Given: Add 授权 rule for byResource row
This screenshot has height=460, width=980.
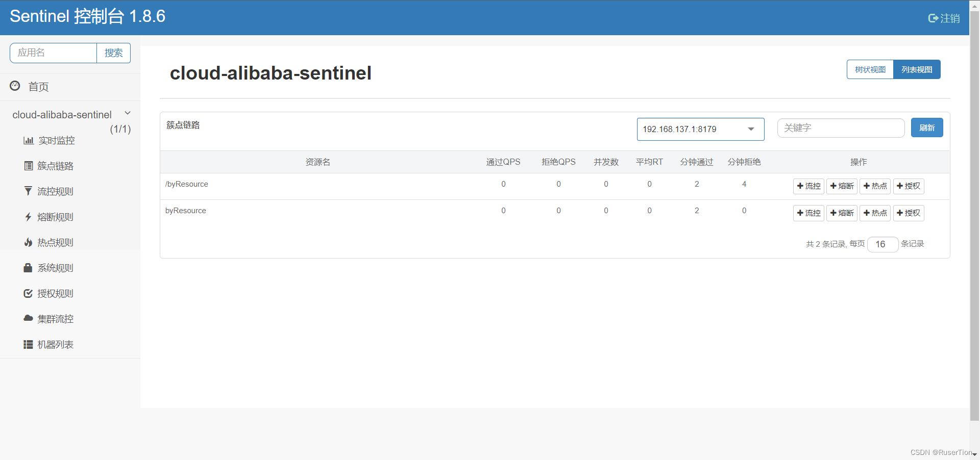Looking at the screenshot, I should tap(909, 213).
